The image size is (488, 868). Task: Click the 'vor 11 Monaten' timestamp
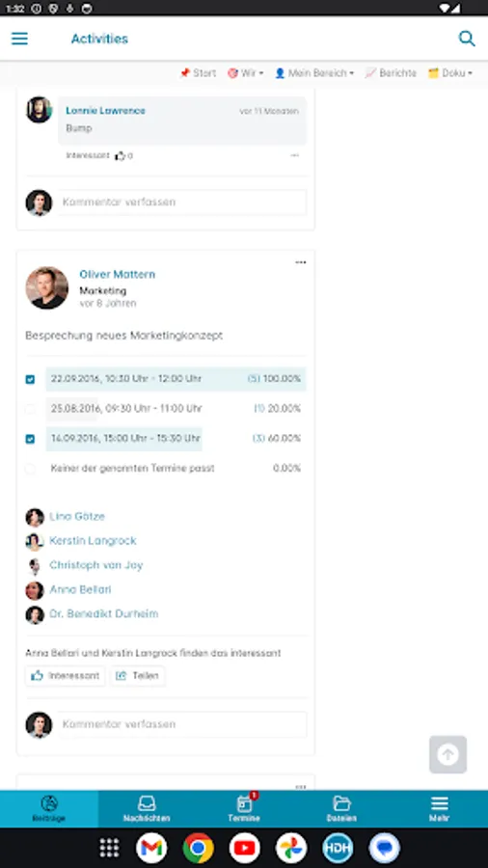[269, 111]
